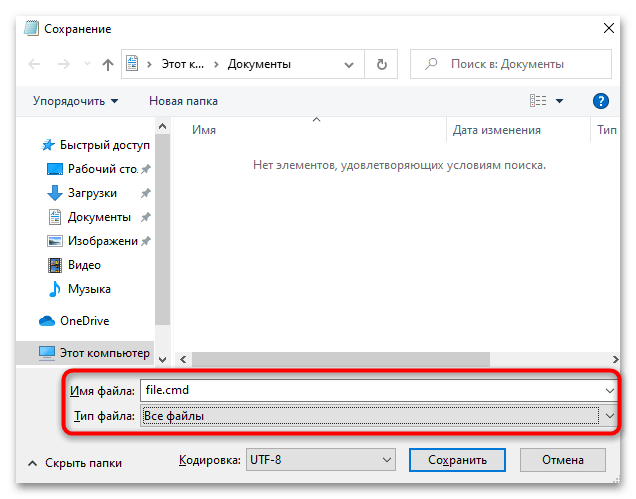Open the Тип файла combo box
Viewport: 636px width, 499px height.
[378, 416]
